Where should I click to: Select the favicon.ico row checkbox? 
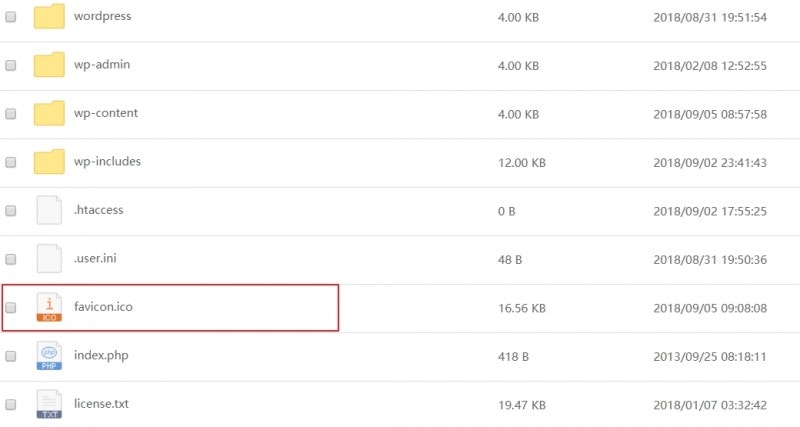[11, 308]
